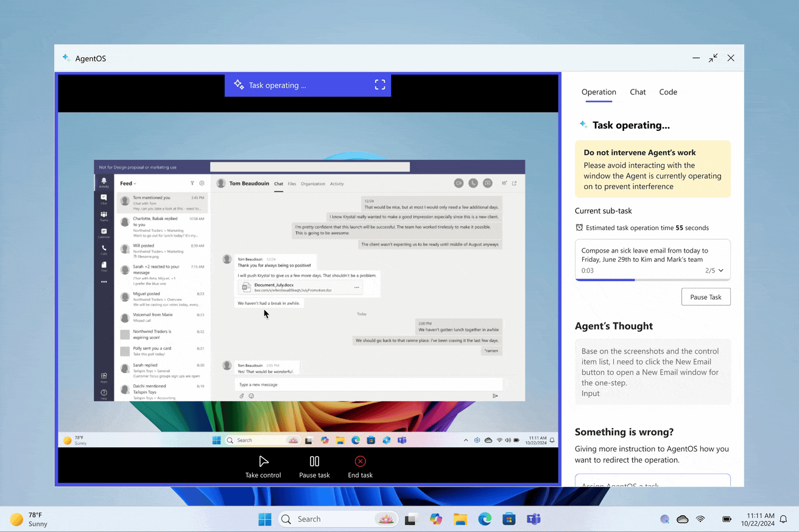799x532 pixels.
Task: Click the more apps ellipsis in the Teams sidebar
Action: tap(104, 282)
